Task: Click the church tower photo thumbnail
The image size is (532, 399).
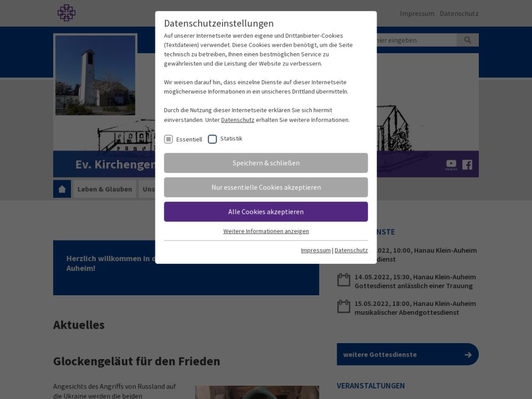Action: (95, 75)
